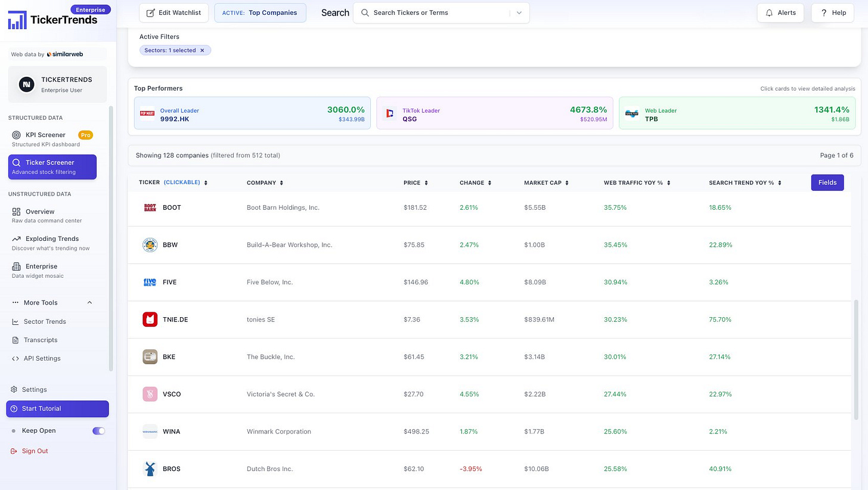Click the BOOT ticker symbol
The height and width of the screenshot is (490, 868).
172,207
